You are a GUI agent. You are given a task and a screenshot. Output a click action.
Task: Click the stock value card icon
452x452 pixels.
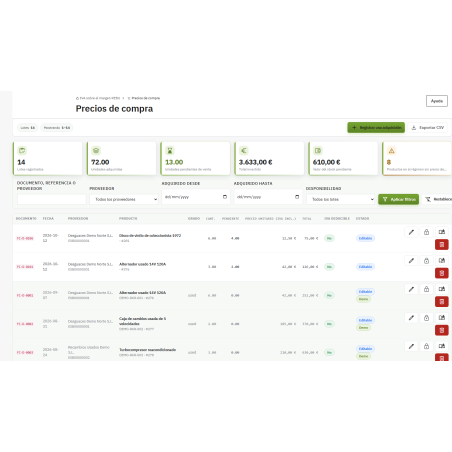[x=318, y=151]
